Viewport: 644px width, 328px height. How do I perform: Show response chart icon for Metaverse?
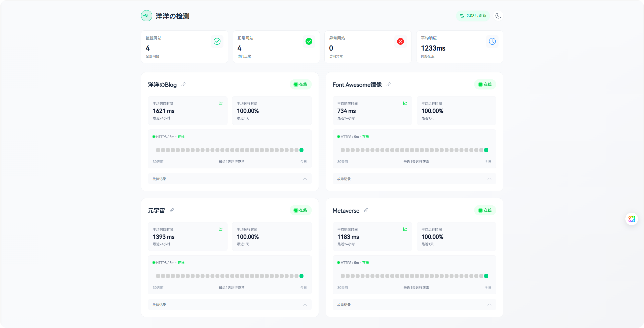click(x=405, y=229)
